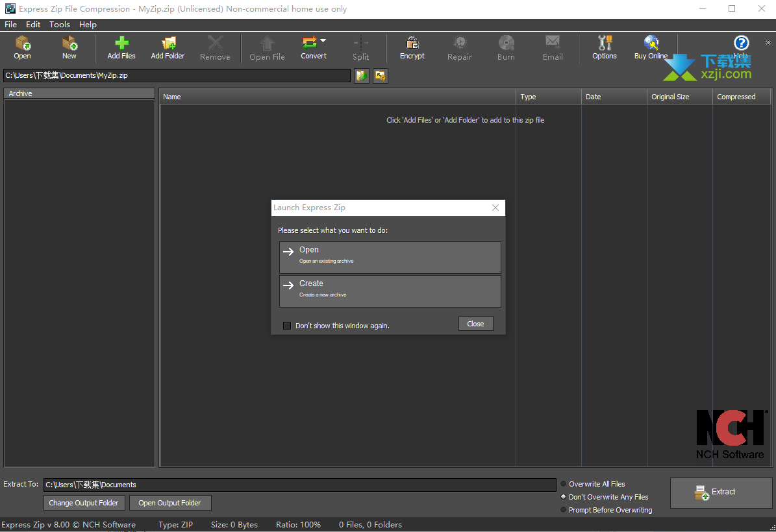
Task: Click status bar text 'Ratio: 100%'
Action: [x=299, y=525]
